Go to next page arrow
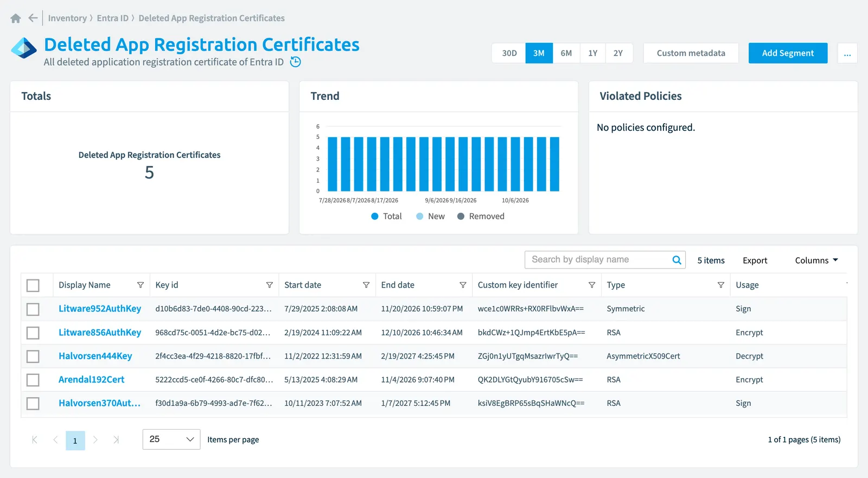 (x=95, y=440)
